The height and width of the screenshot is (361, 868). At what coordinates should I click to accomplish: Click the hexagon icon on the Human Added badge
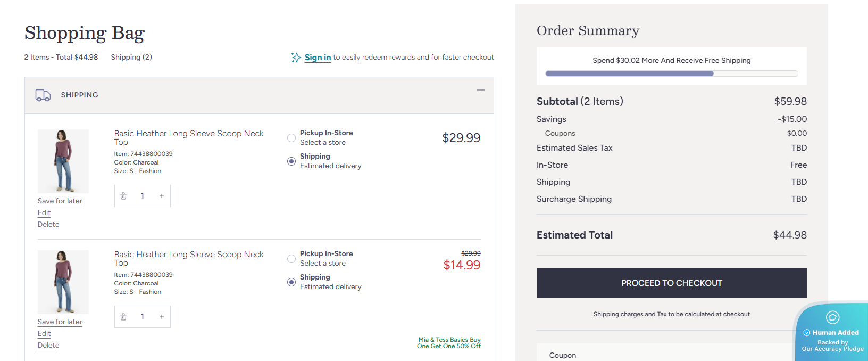pyautogui.click(x=833, y=317)
